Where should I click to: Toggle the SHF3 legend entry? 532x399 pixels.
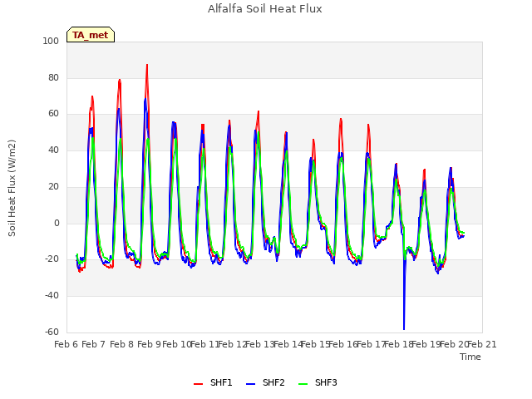[318, 382]
